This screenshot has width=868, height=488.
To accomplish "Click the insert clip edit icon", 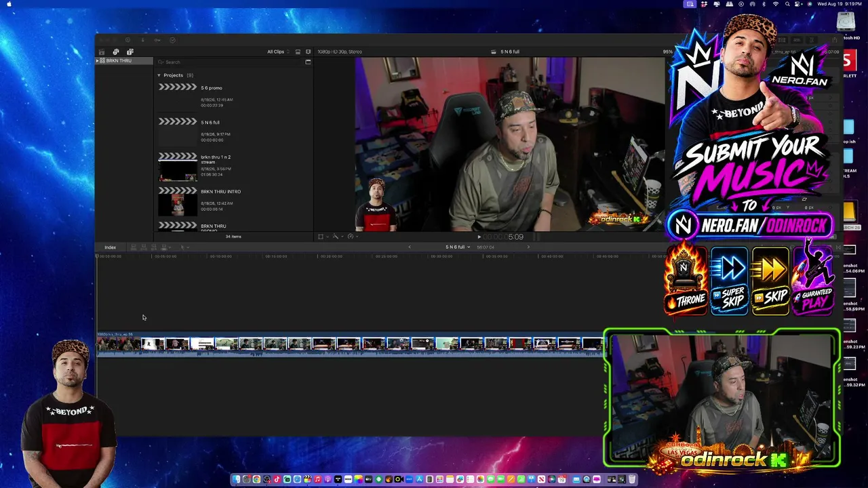I will coord(144,247).
